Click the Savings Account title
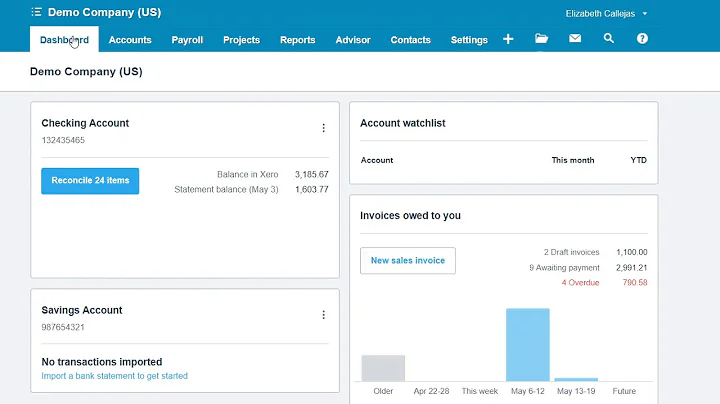720x404 pixels. coord(82,310)
